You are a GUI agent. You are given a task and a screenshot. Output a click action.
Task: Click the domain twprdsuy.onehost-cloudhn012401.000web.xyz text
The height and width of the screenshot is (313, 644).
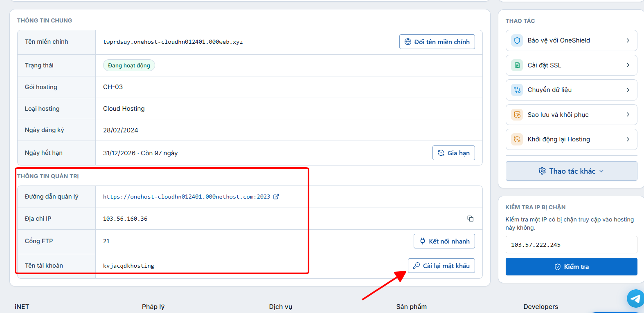(173, 42)
